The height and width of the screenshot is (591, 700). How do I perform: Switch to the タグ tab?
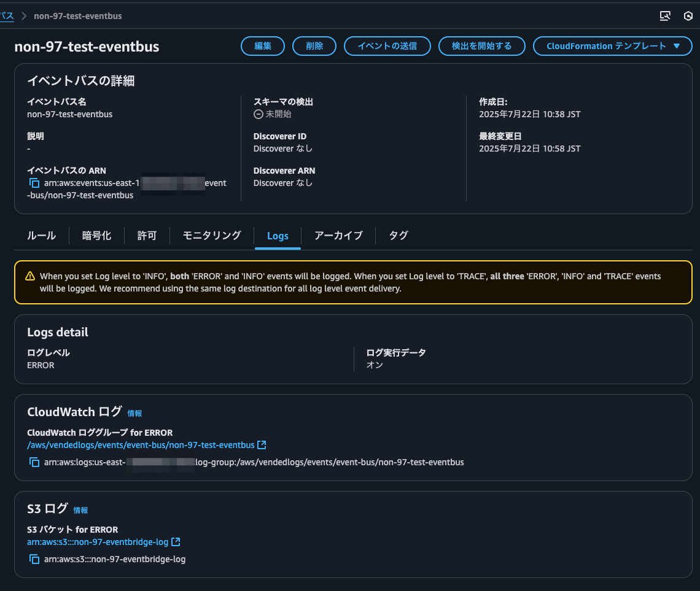tap(399, 236)
